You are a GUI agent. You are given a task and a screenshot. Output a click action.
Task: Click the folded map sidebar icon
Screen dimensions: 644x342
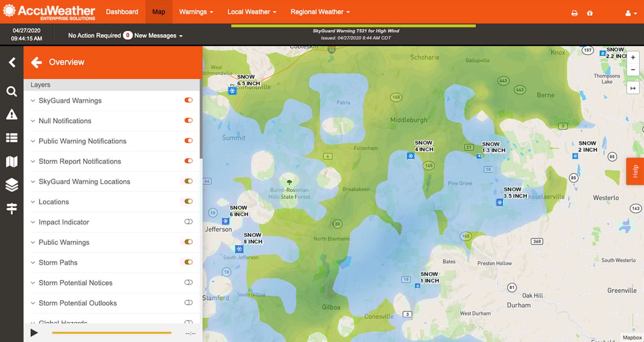coord(11,162)
